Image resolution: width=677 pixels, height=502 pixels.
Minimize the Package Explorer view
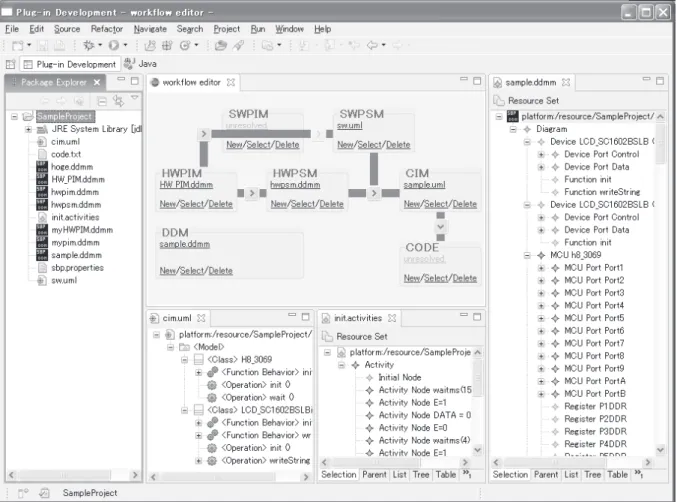121,79
